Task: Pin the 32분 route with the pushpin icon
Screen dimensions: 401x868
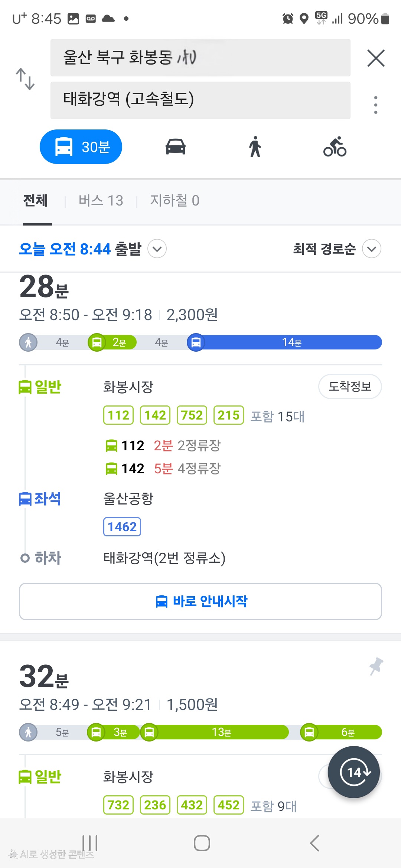Action: coord(376,666)
